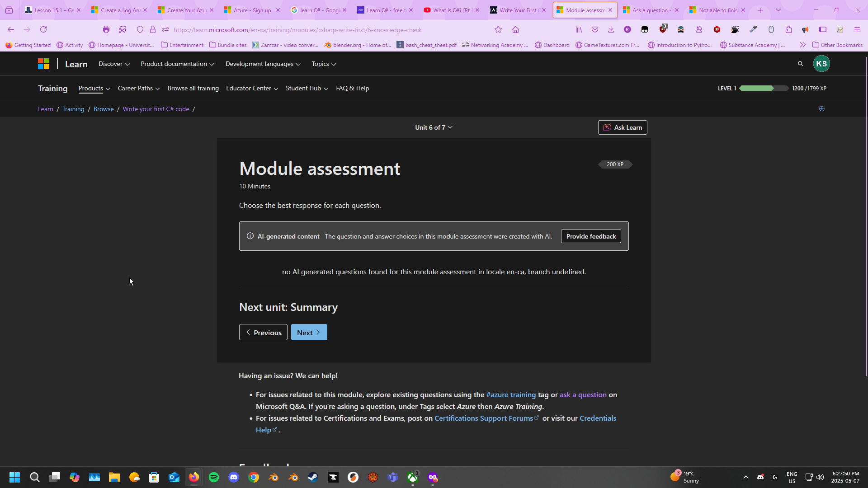Click the Windows Start button
The image size is (868, 488).
coord(14,477)
